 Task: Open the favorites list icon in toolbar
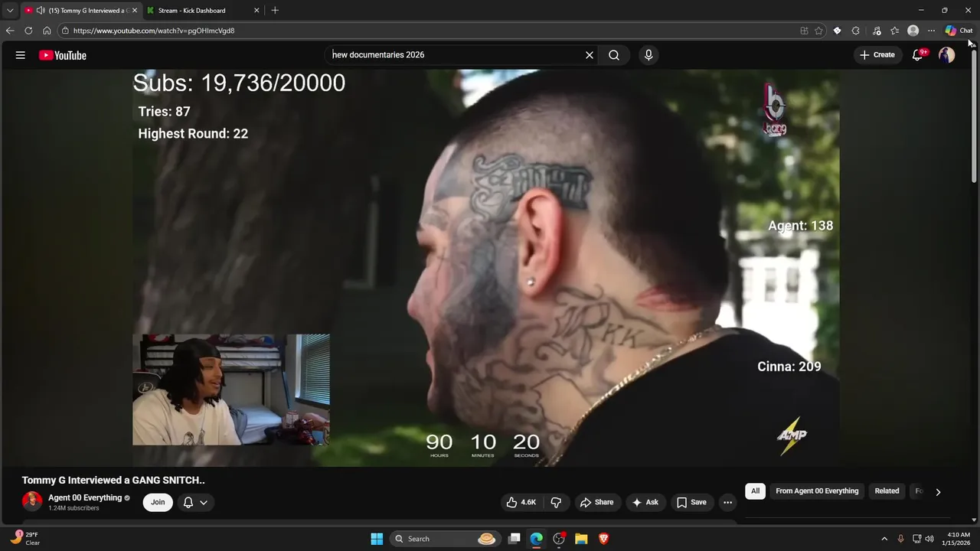(894, 31)
